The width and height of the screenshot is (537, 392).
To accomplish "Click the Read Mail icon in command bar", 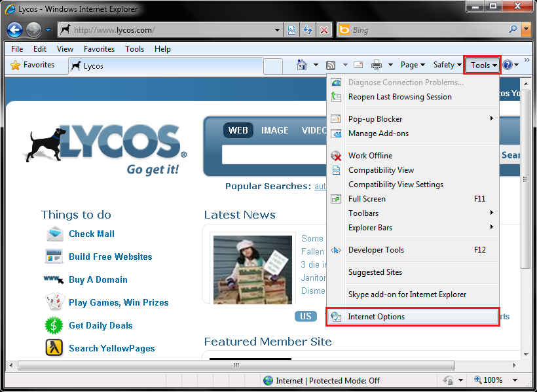I will (358, 65).
